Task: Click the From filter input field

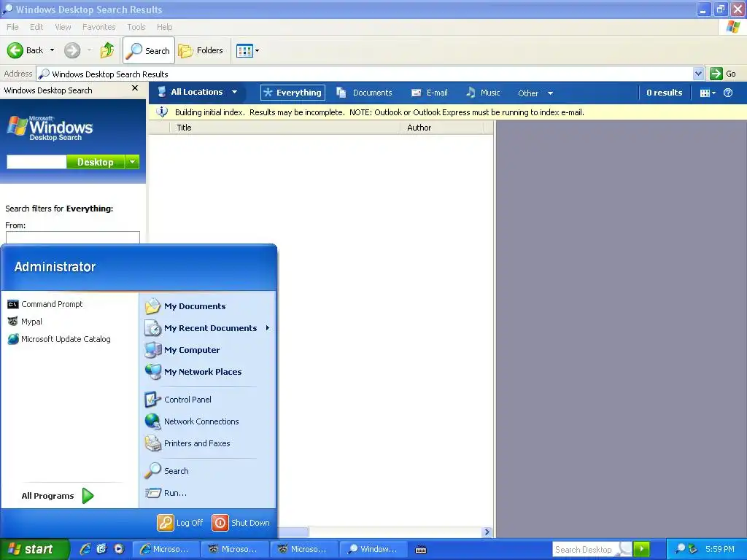Action: [73, 237]
